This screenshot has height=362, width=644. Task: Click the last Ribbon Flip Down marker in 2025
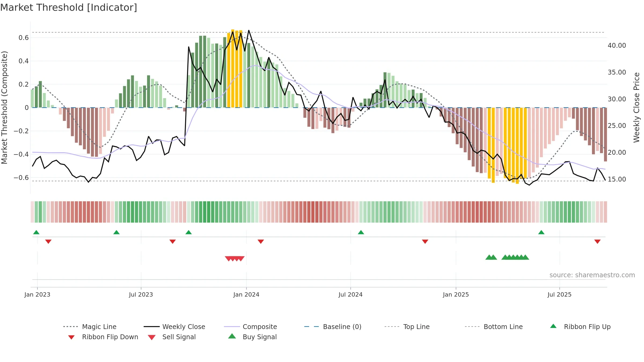click(597, 242)
